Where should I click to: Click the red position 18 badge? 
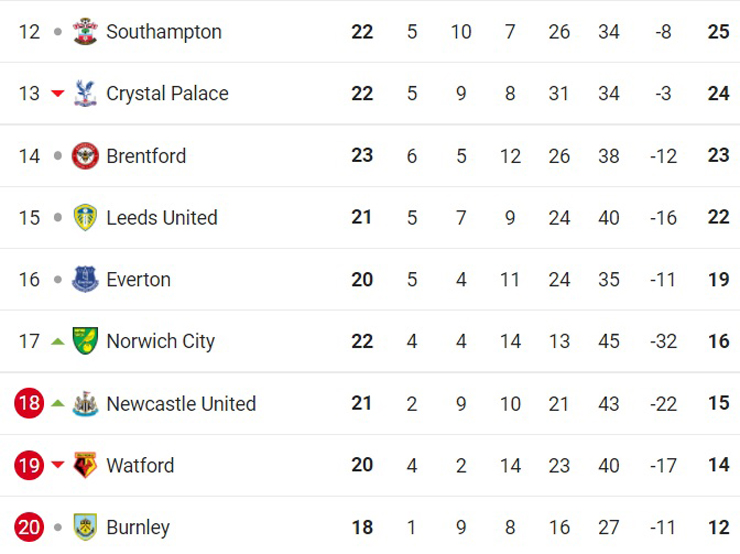(x=29, y=404)
